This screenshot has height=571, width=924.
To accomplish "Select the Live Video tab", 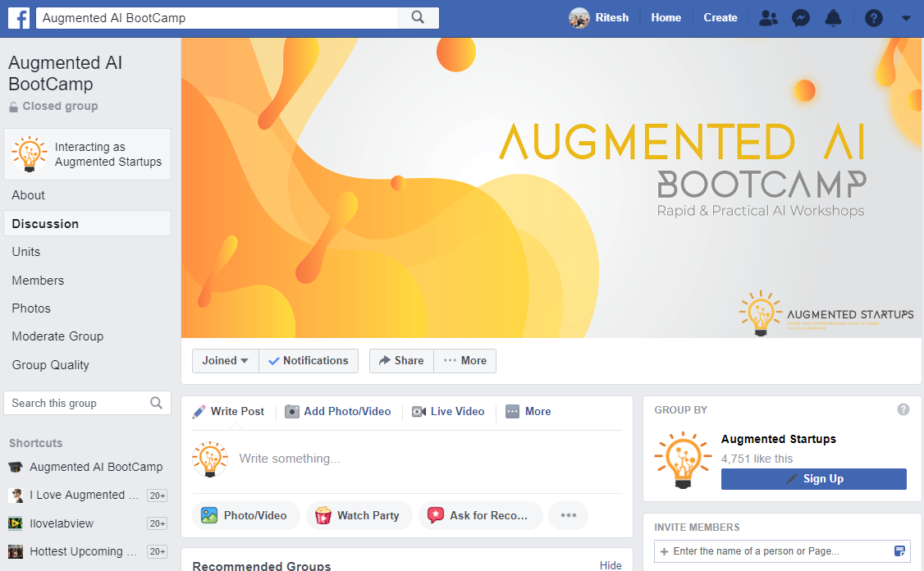I will 448,411.
